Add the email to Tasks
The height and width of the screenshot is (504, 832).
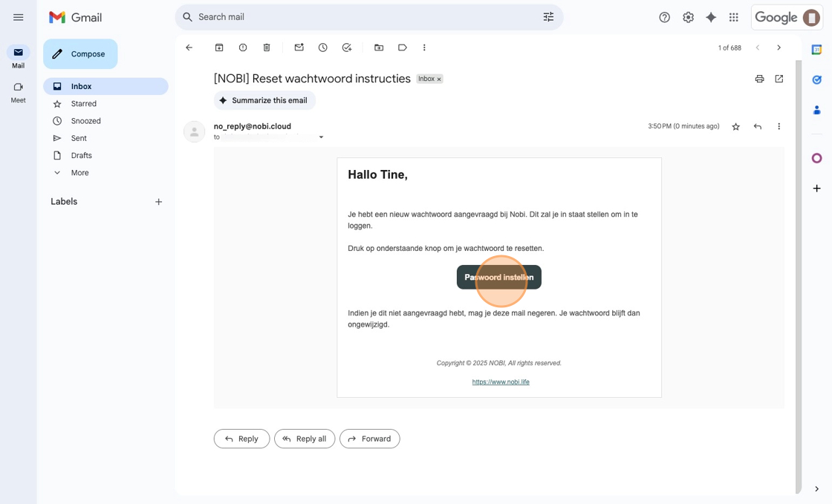coord(347,48)
